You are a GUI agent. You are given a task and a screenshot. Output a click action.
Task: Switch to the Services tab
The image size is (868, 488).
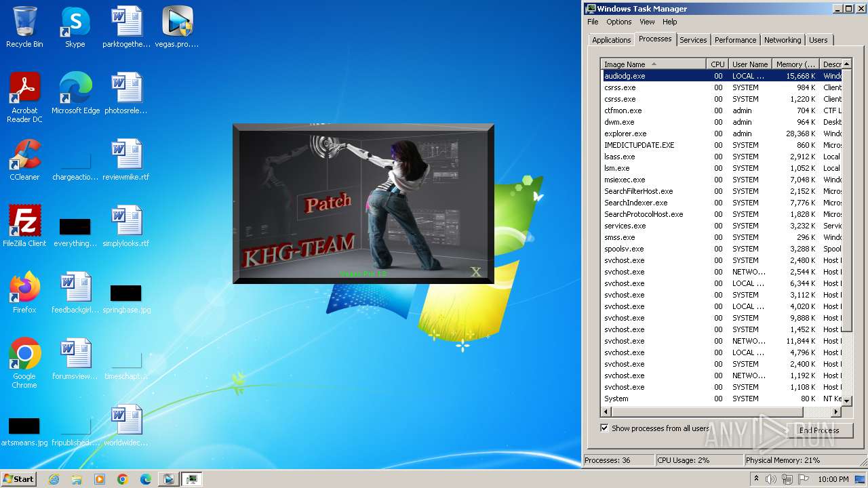coord(693,40)
